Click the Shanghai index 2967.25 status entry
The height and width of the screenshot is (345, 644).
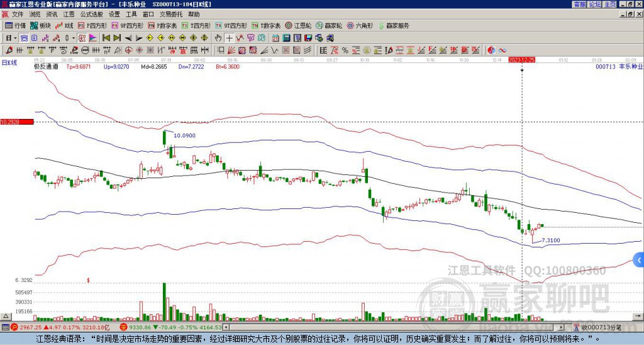tap(60, 327)
